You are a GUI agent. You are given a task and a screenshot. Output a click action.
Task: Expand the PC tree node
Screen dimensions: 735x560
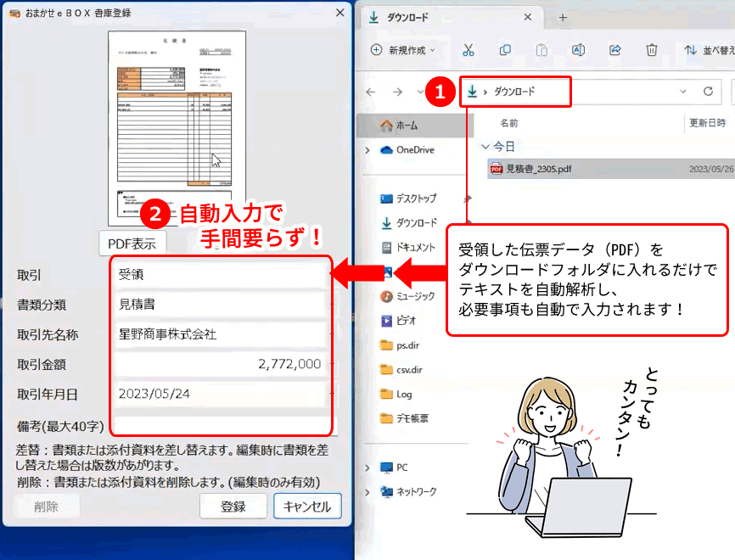click(367, 468)
